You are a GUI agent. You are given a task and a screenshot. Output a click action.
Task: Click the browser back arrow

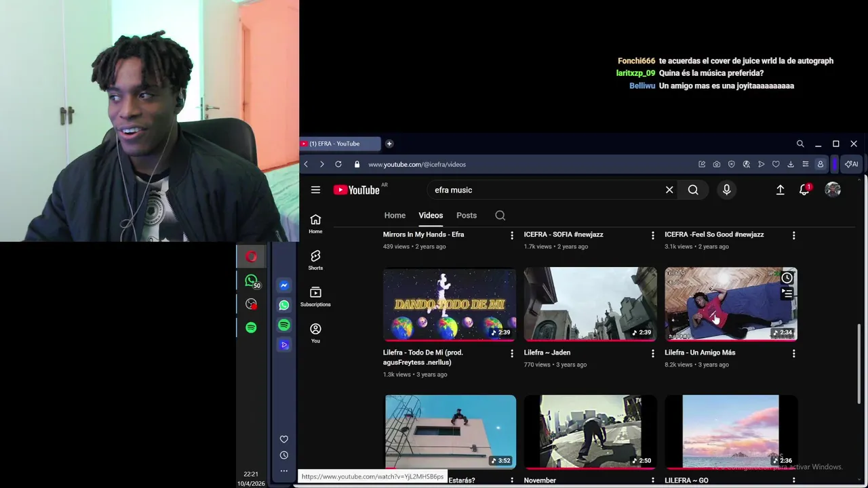point(306,164)
